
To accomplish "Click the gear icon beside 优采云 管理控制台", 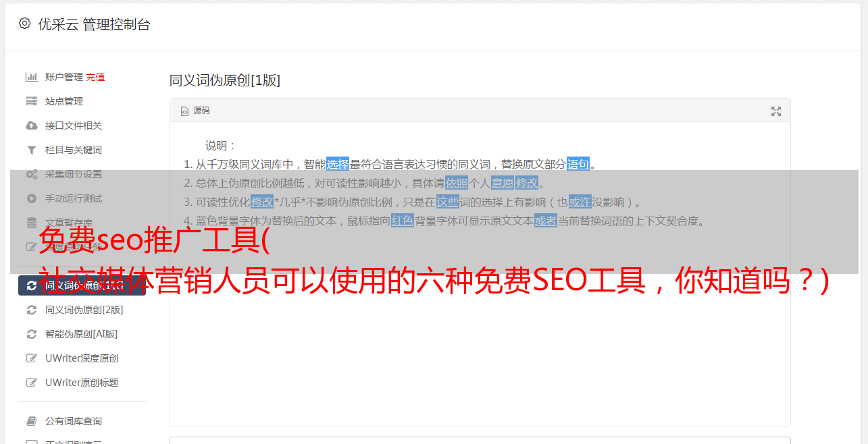I will point(24,24).
